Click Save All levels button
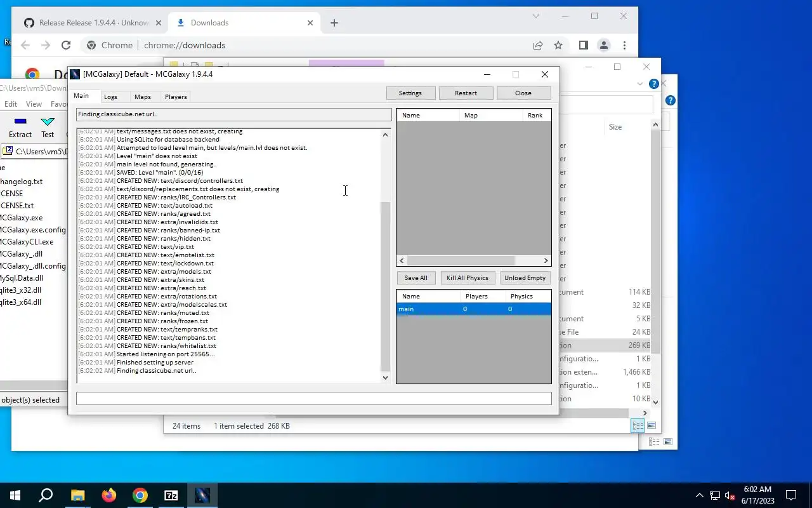812x508 pixels. click(x=416, y=277)
